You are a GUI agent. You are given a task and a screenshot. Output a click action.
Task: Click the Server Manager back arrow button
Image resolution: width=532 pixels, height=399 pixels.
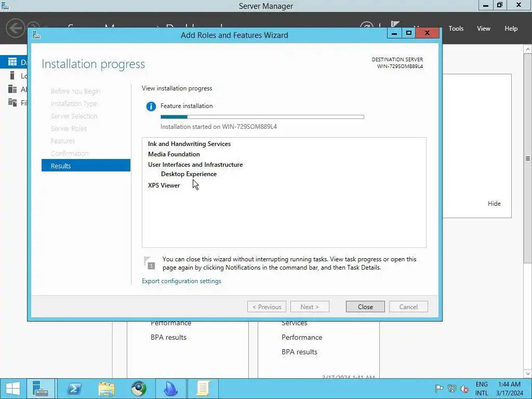click(15, 28)
